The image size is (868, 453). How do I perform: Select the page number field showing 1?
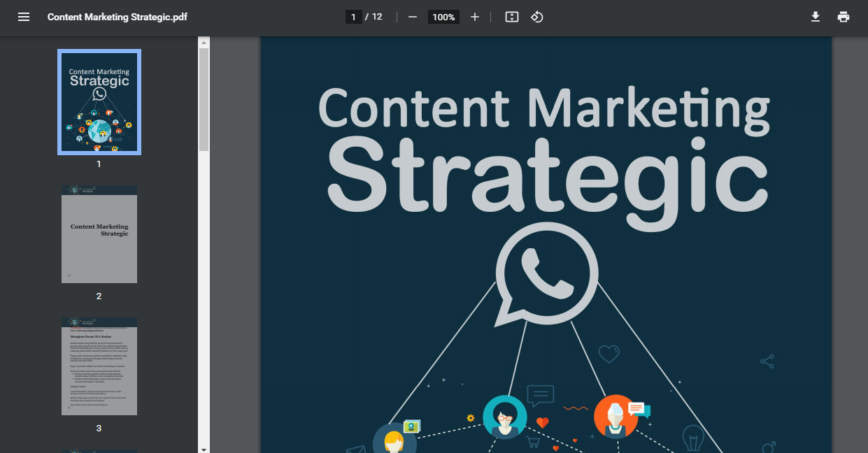354,17
